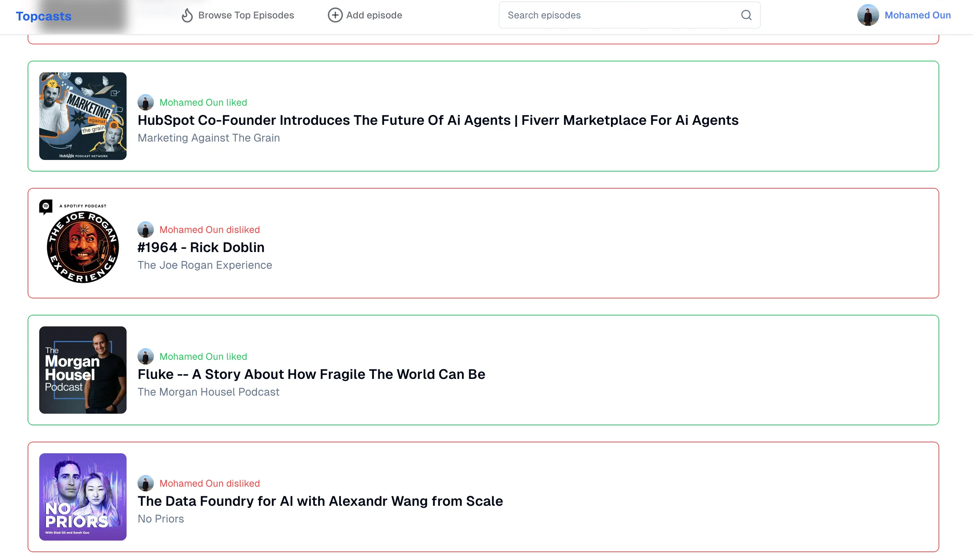Click the Topcasts logo link
The height and width of the screenshot is (560, 973).
(43, 16)
